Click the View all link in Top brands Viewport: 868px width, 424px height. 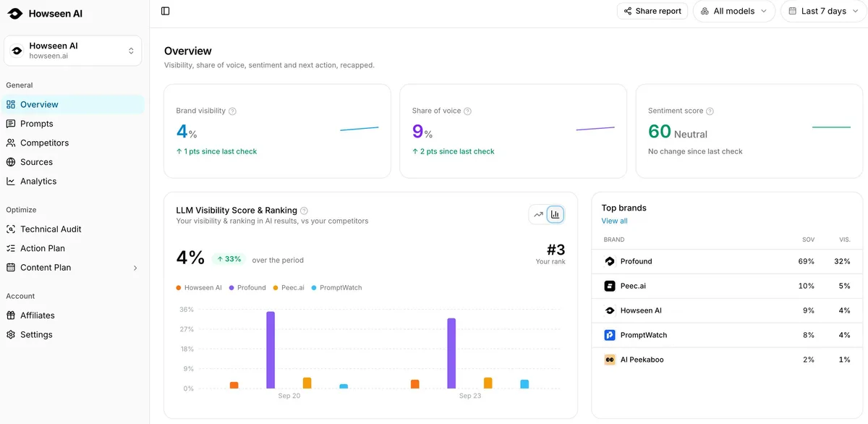click(x=614, y=221)
